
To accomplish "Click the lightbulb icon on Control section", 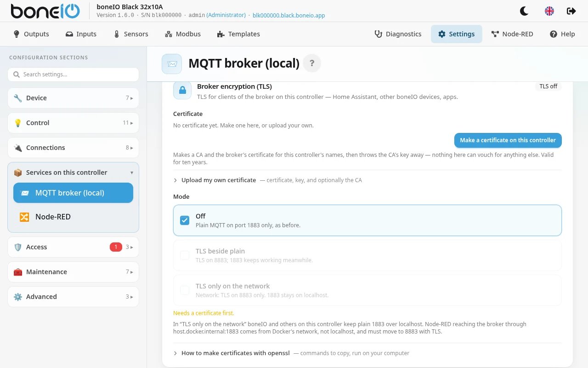I will [18, 123].
